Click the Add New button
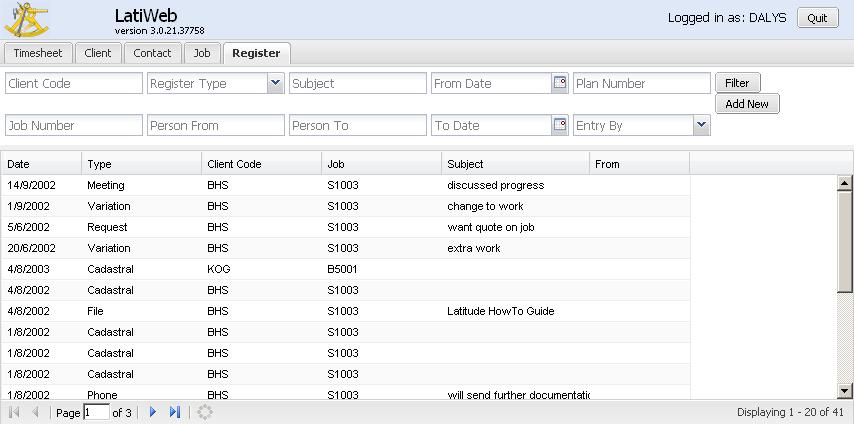 (x=747, y=104)
